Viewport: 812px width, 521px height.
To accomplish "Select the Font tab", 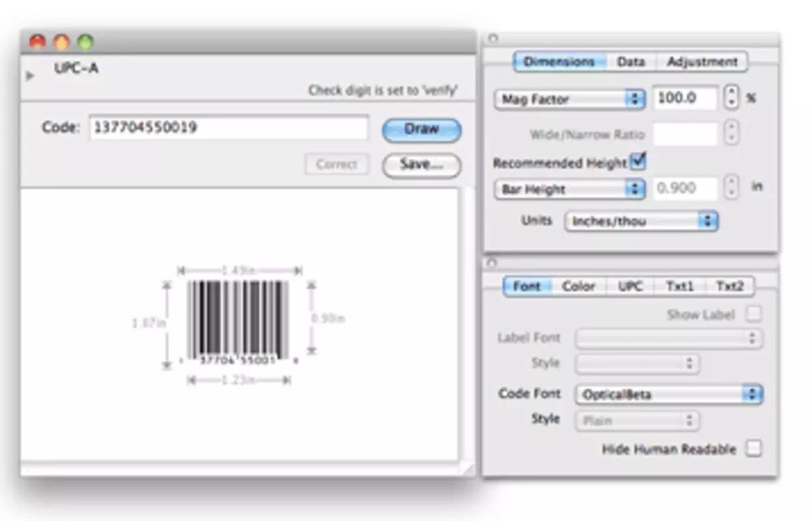I will 527,286.
